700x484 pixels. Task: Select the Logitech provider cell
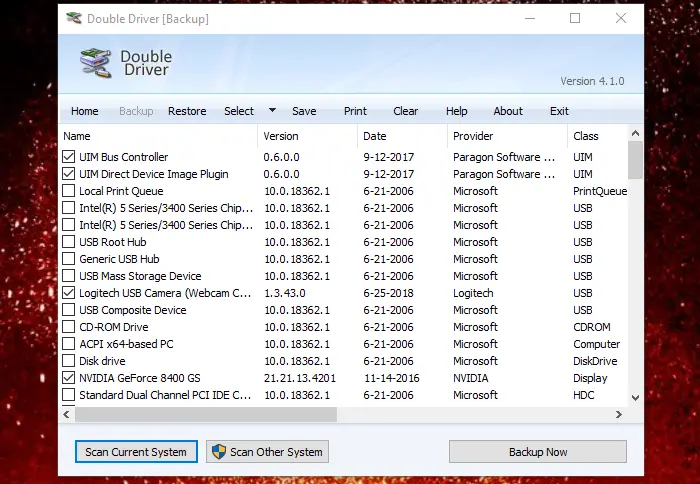click(473, 293)
